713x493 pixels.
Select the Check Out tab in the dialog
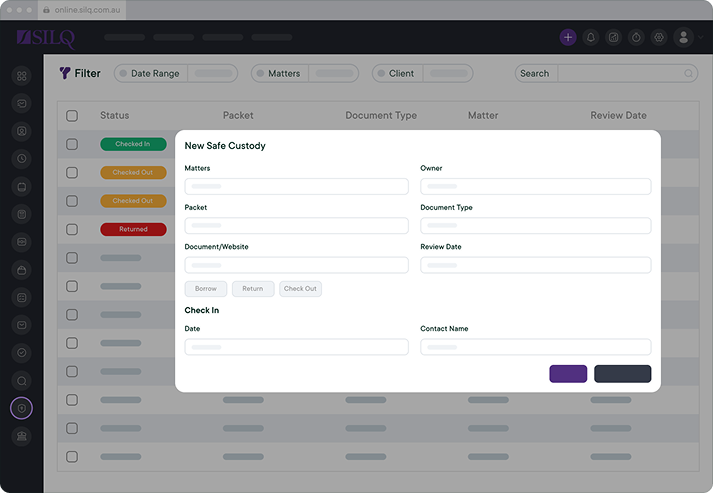coord(300,289)
